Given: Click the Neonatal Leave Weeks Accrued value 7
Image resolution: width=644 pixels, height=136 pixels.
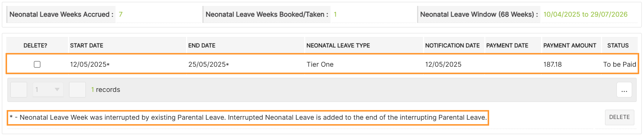Looking at the screenshot, I should pyautogui.click(x=121, y=14).
